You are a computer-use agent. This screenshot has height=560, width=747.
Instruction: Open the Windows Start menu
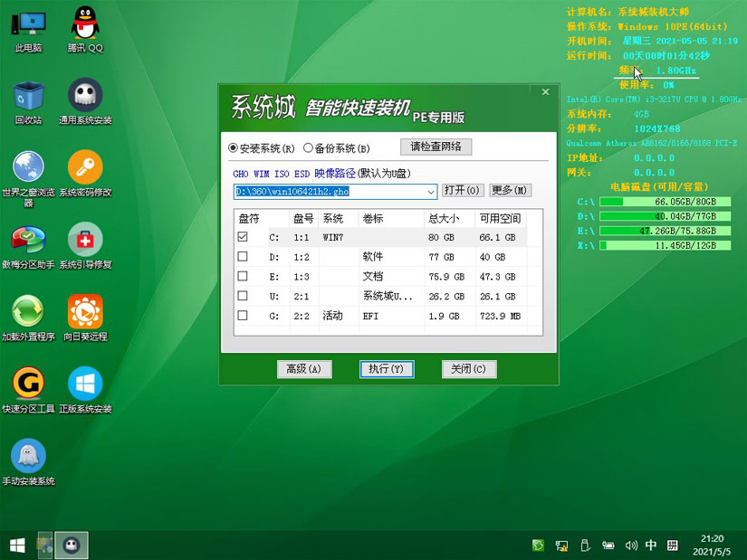pos(17,546)
